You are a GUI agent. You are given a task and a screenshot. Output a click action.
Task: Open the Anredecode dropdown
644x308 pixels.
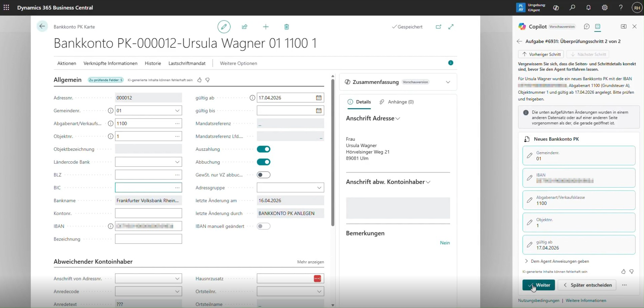177,291
